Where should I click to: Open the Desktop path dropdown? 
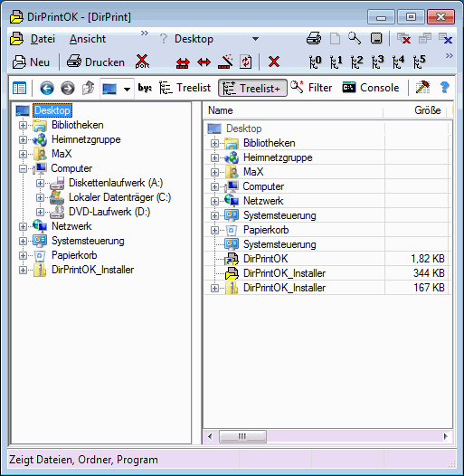pyautogui.click(x=256, y=39)
